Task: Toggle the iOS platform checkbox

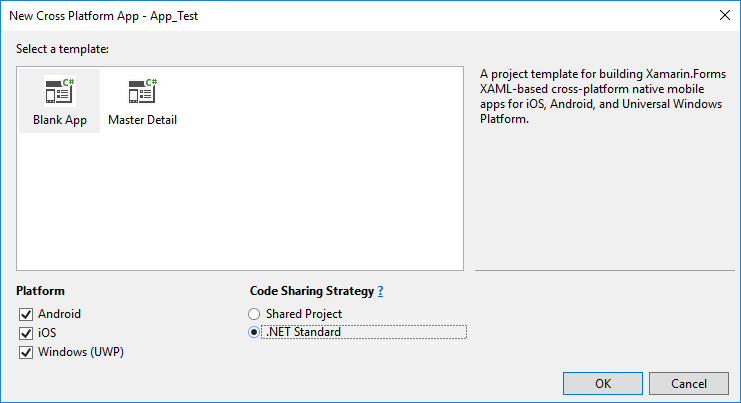Action: [26, 333]
